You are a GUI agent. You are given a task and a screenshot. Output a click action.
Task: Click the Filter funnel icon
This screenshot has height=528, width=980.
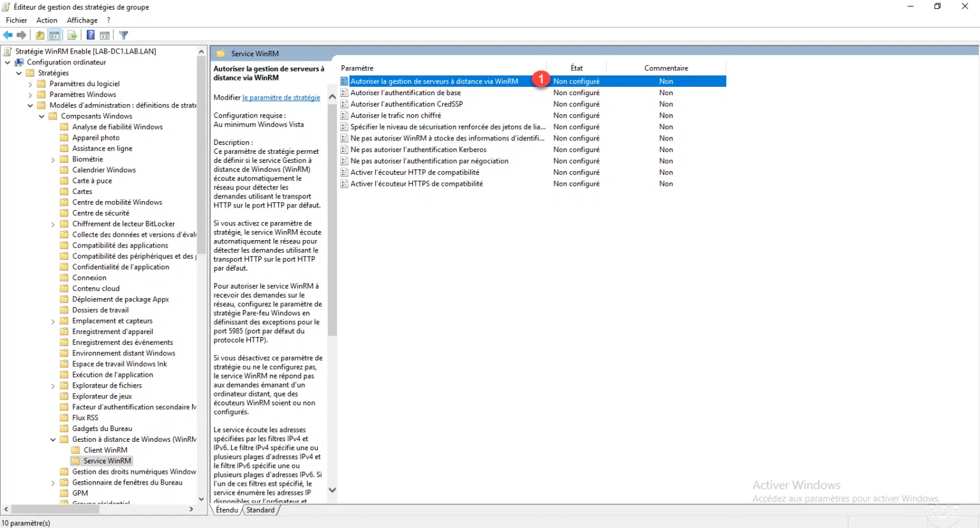(124, 35)
